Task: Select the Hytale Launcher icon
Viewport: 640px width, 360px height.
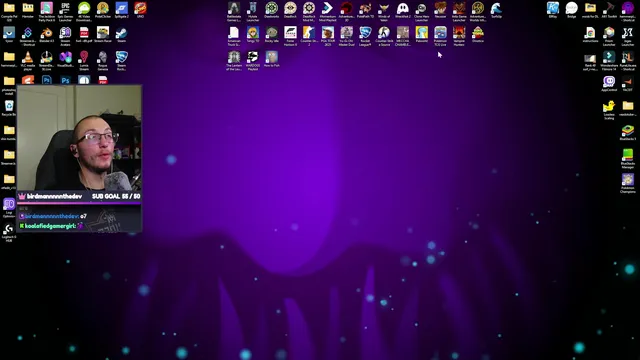Action: [x=253, y=8]
